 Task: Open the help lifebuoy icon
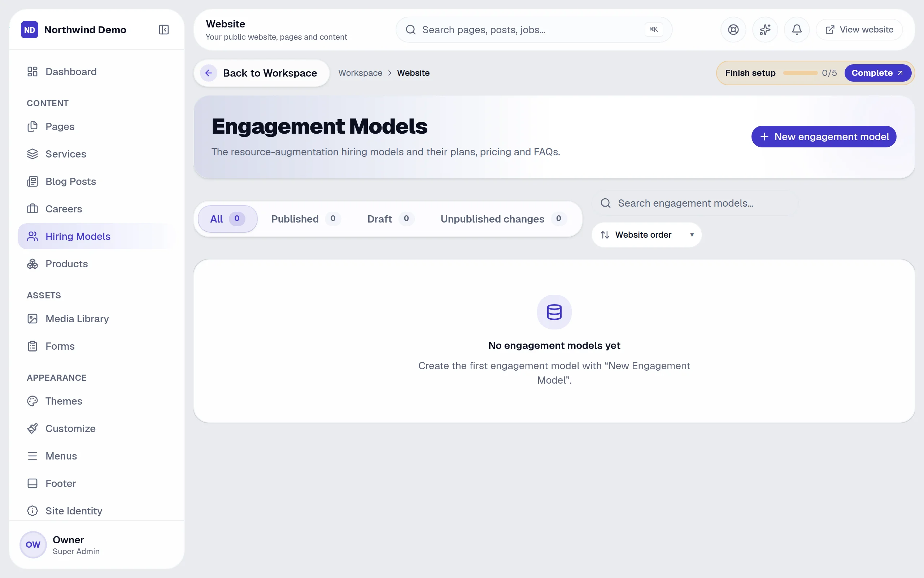(733, 30)
